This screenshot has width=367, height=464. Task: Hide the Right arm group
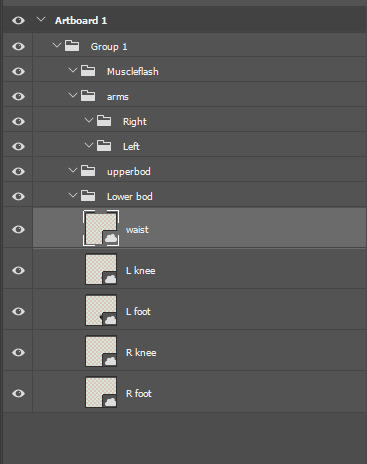click(18, 121)
